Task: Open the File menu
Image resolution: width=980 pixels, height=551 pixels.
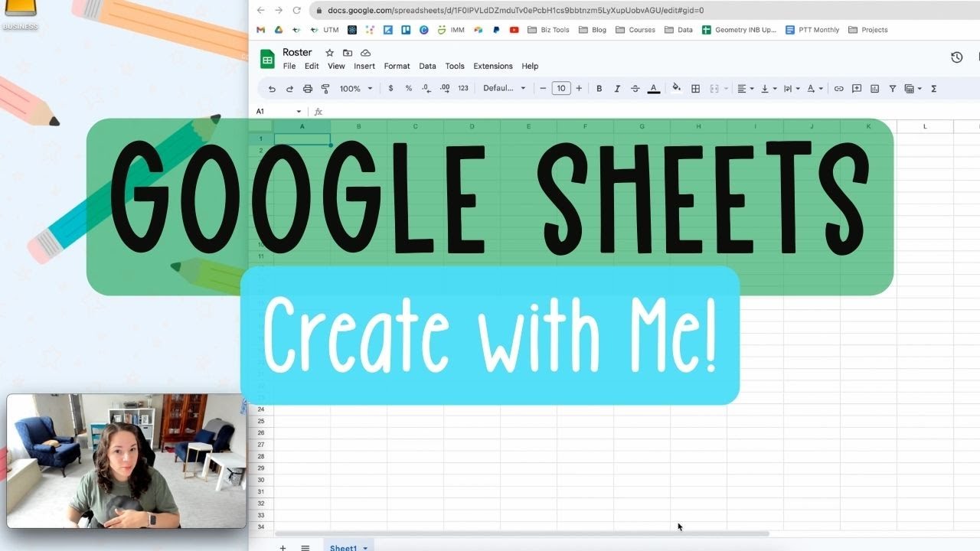Action: [289, 66]
